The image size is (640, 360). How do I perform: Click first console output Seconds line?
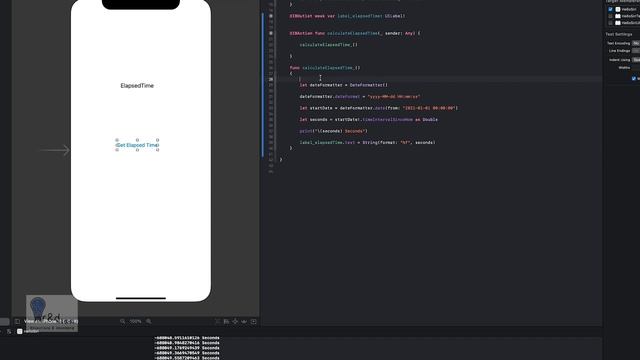click(187, 338)
